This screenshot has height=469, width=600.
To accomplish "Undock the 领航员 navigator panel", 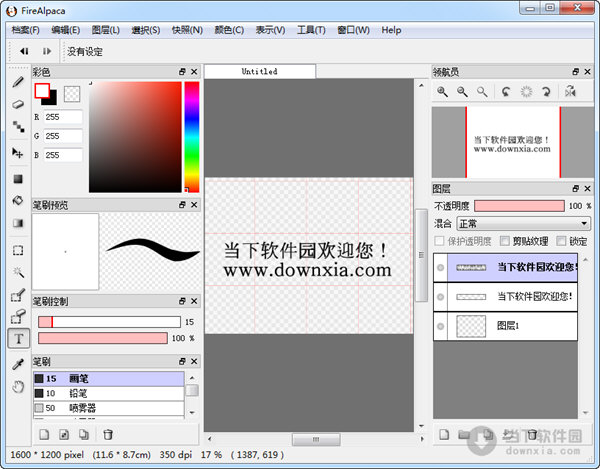I will coord(576,72).
